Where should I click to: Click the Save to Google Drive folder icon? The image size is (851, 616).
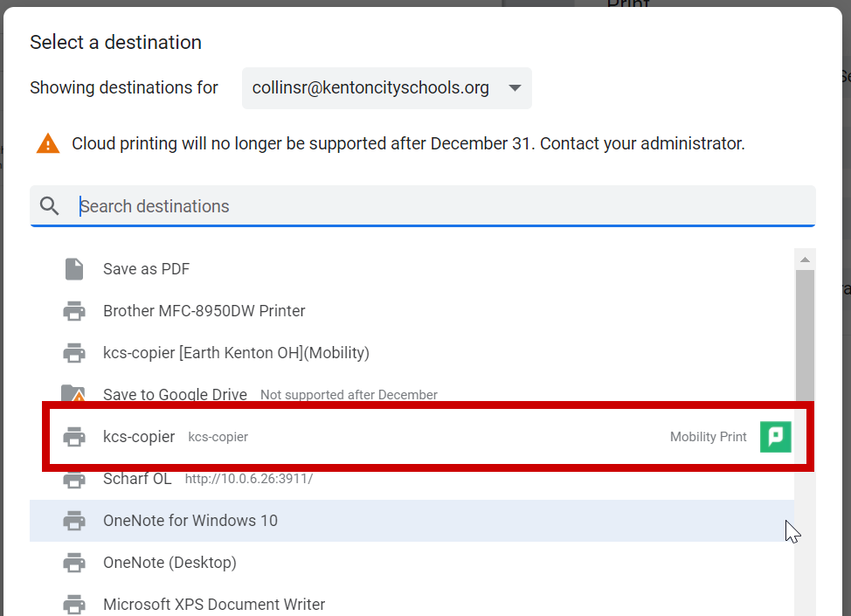click(x=73, y=393)
